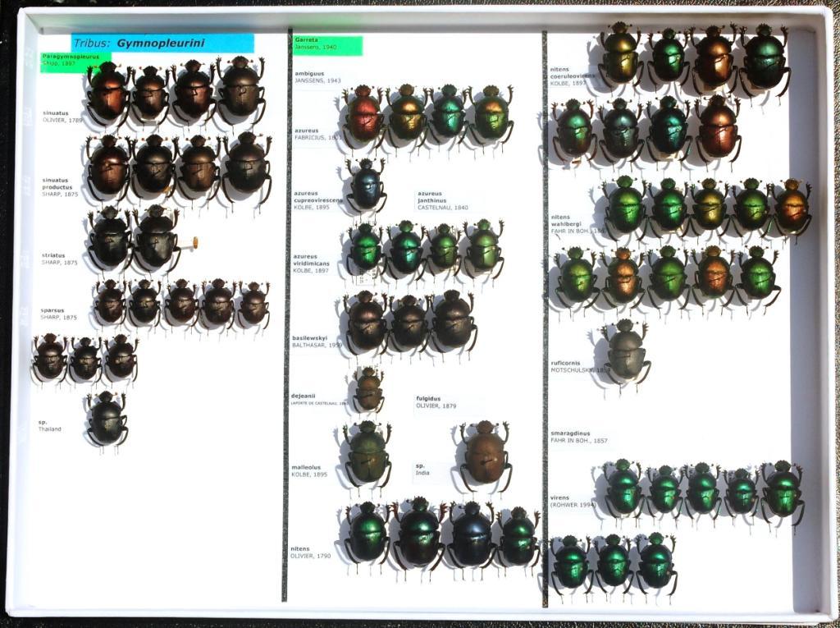Click the malleolus Kolbe 1895 label
This screenshot has width=840, height=628.
pyautogui.click(x=310, y=470)
